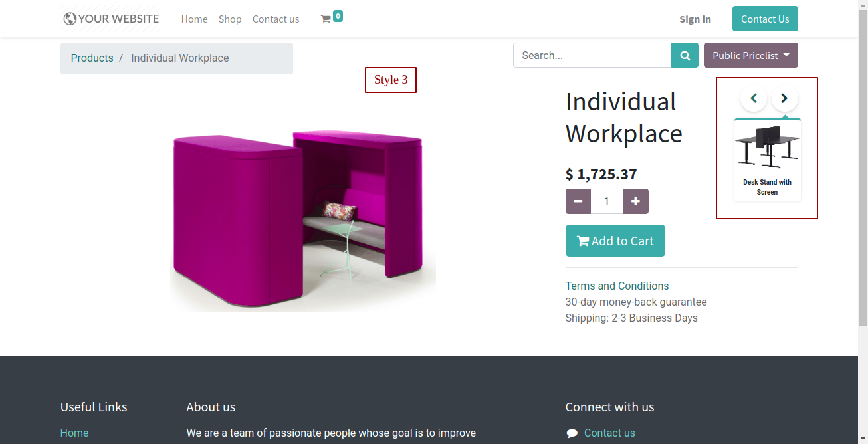Add Individual Workplace to cart
The image size is (868, 444).
(x=615, y=241)
